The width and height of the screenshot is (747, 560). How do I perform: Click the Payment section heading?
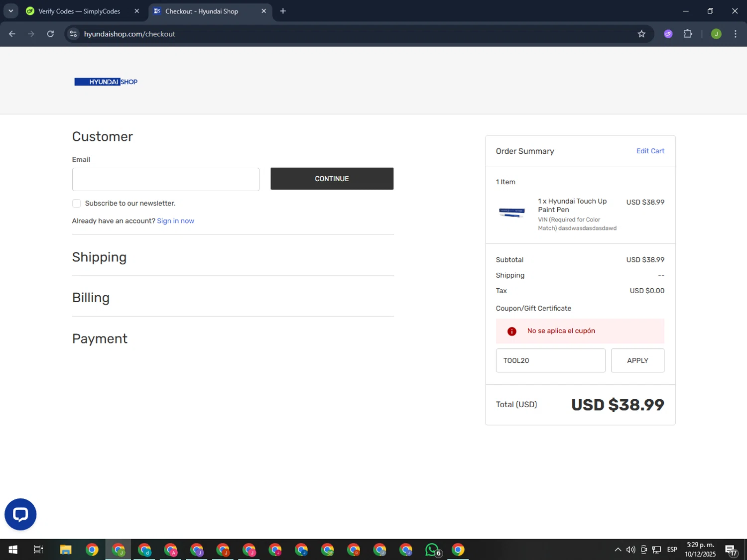pos(100,338)
